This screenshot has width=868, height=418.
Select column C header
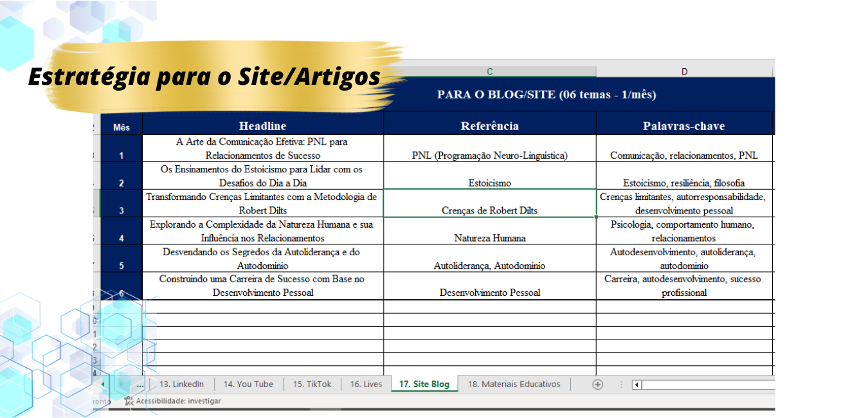point(490,71)
